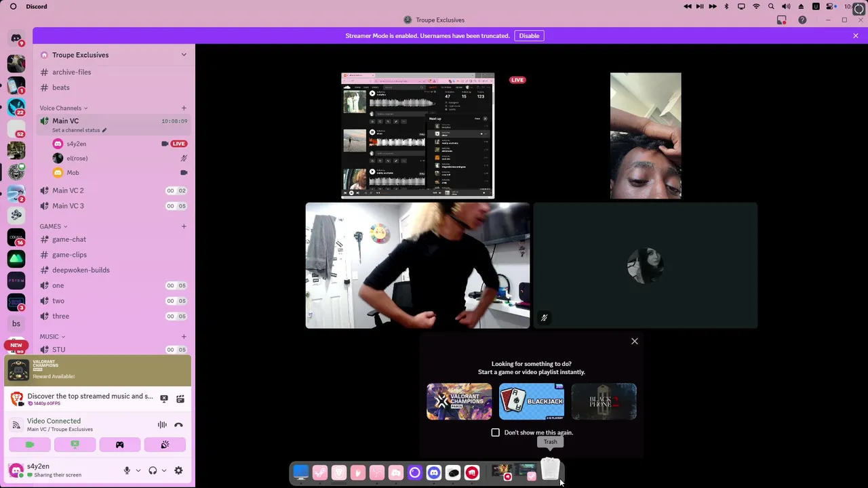Stop streaming icon beside stream title
The height and width of the screenshot is (488, 868).
(164, 399)
